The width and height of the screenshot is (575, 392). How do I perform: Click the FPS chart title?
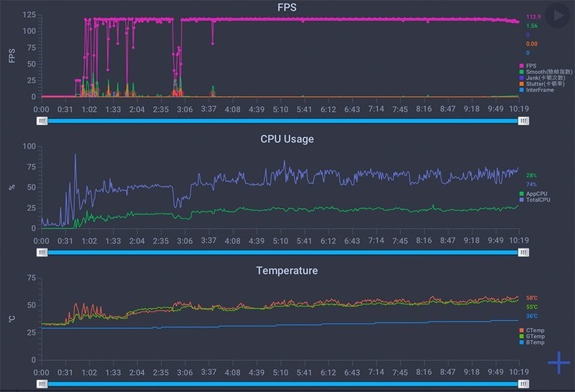287,8
